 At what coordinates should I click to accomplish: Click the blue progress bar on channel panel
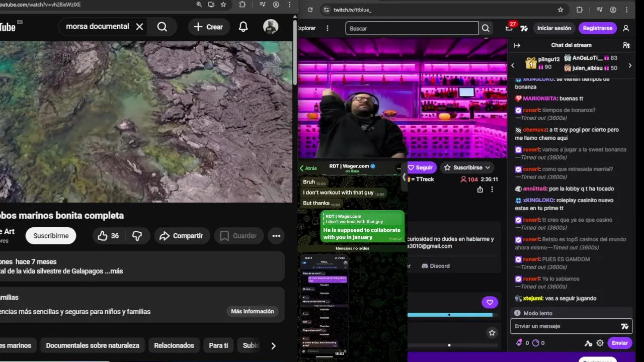pyautogui.click(x=450, y=315)
